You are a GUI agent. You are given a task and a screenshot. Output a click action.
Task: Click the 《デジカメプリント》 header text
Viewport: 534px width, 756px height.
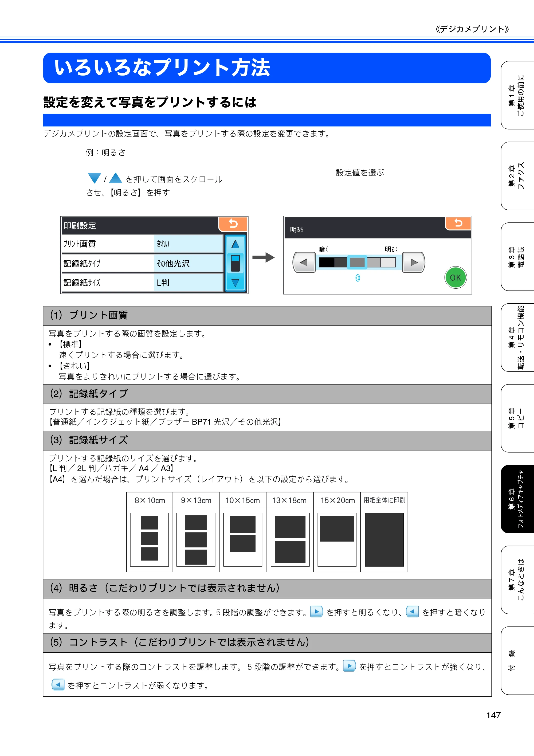472,29
